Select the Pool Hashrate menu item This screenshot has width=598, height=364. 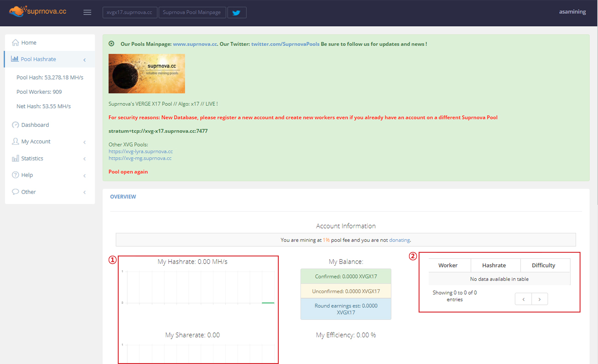click(50, 59)
